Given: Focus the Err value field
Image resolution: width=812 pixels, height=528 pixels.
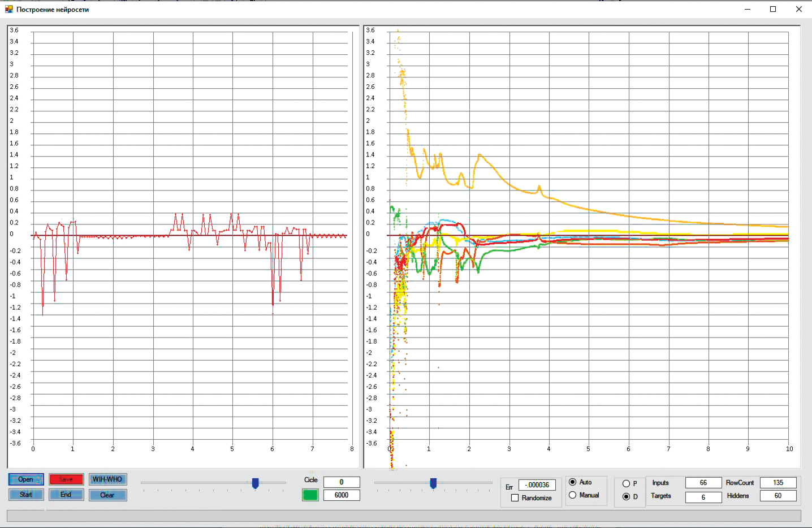Looking at the screenshot, I should click(537, 485).
